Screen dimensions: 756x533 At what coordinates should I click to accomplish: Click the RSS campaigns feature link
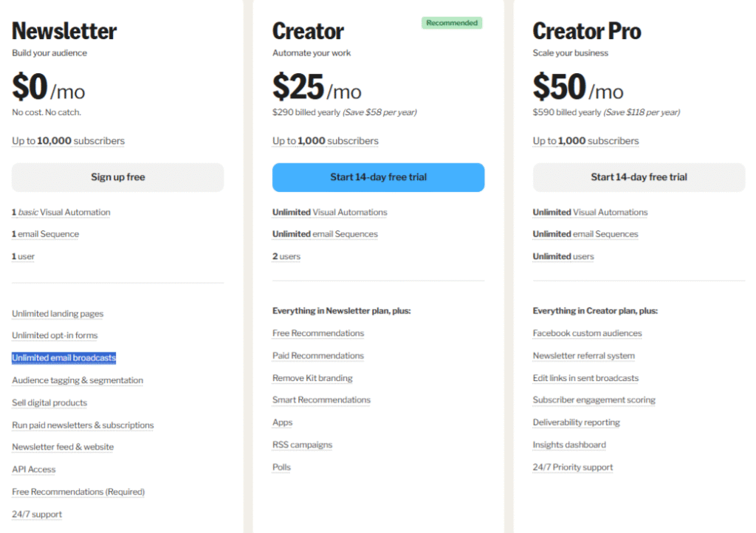point(302,444)
